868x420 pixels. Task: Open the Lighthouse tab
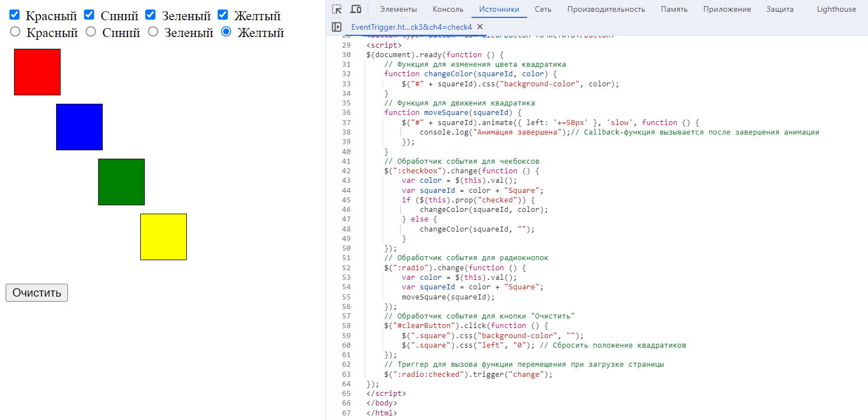click(x=836, y=9)
